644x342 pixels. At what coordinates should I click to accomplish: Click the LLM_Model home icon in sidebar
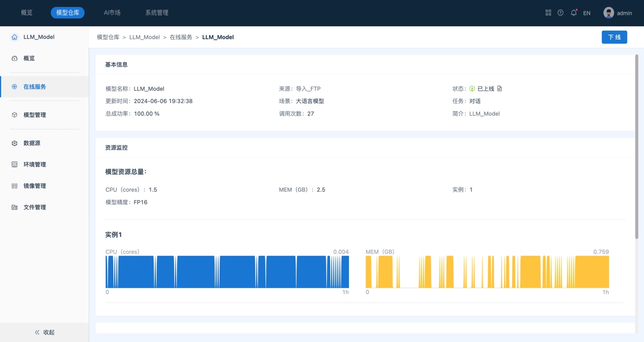(x=15, y=37)
